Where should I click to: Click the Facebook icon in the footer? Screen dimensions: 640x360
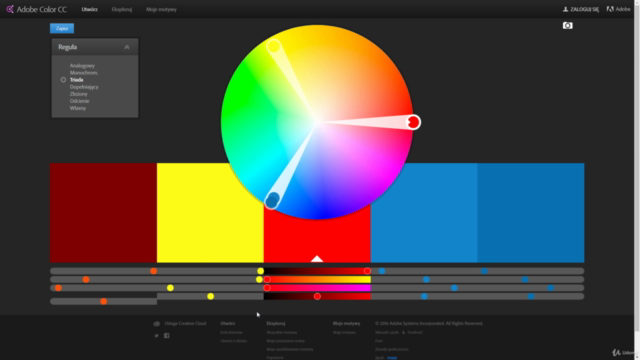(167, 336)
